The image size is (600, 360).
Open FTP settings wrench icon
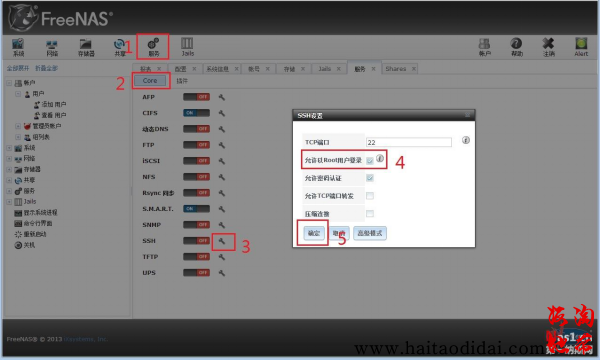pos(222,145)
